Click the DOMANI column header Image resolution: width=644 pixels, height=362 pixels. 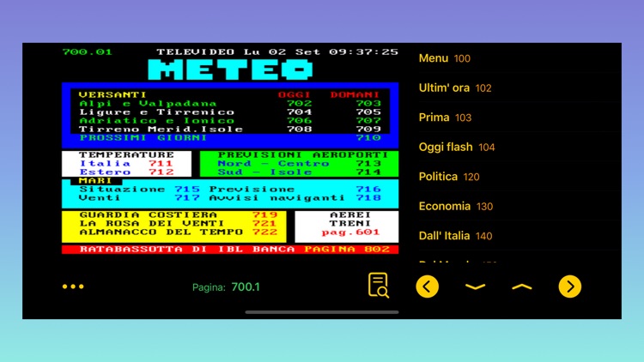[x=355, y=95]
